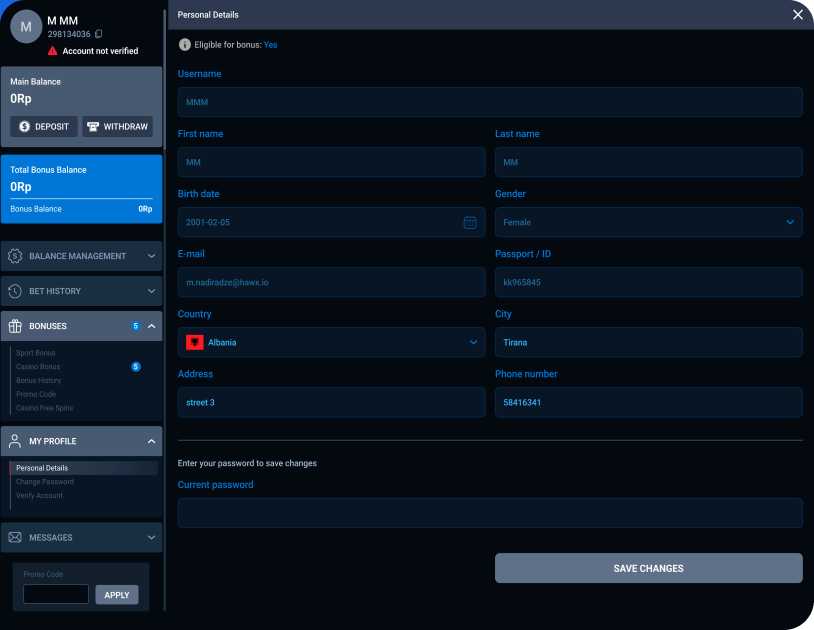Copy the user ID number icon
The width and height of the screenshot is (814, 630).
[99, 35]
